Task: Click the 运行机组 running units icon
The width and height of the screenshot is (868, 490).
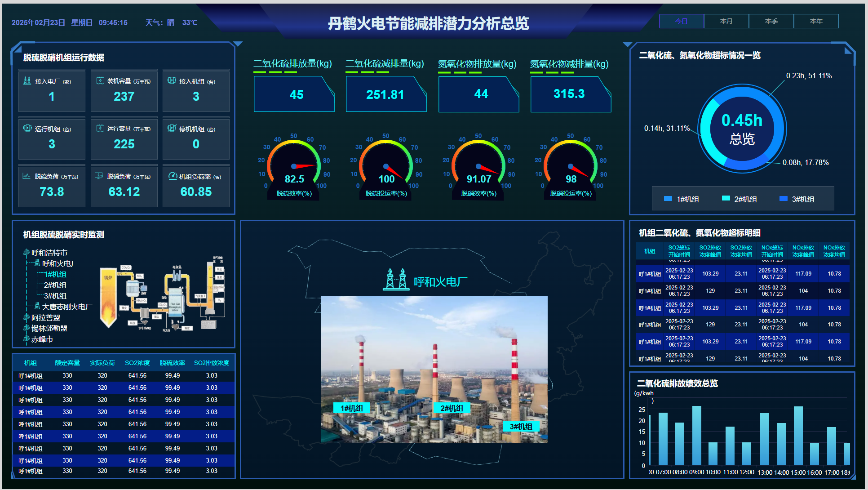Action: pyautogui.click(x=27, y=129)
